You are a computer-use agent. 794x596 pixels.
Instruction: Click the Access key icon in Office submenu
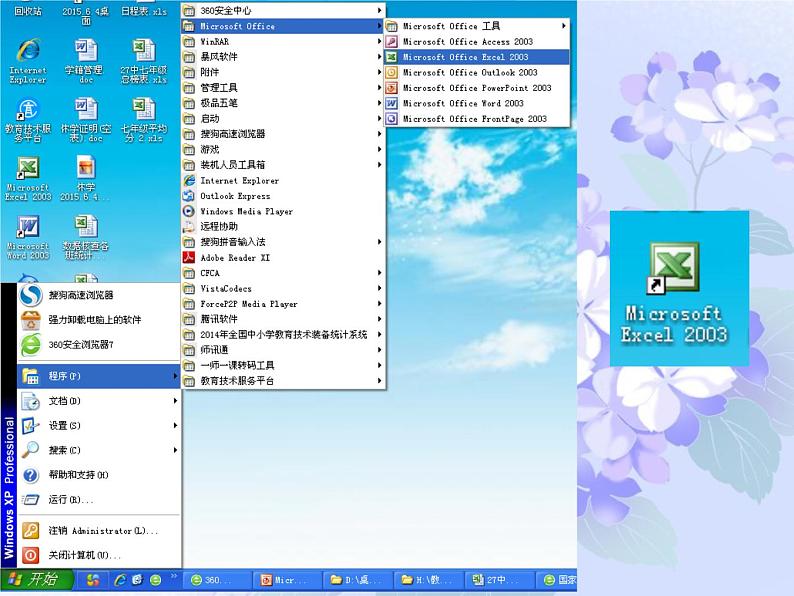pyautogui.click(x=391, y=42)
